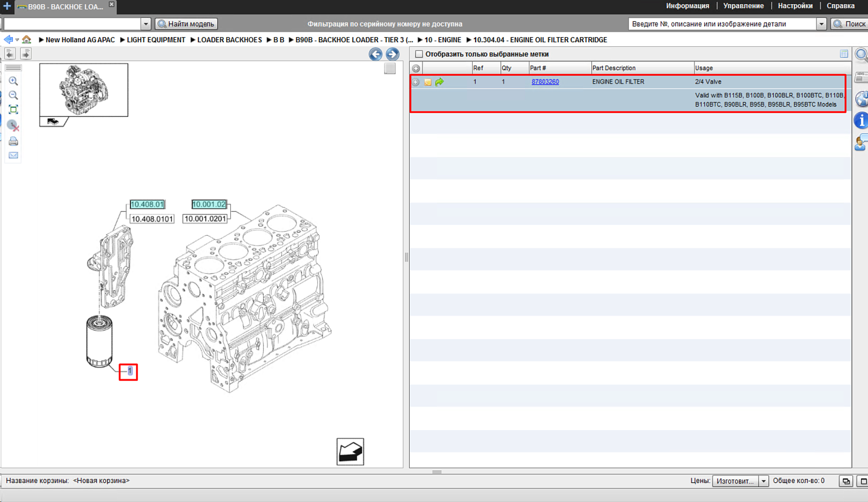Go to the B B breadcrumb
The width and height of the screenshot is (868, 502).
pos(279,40)
